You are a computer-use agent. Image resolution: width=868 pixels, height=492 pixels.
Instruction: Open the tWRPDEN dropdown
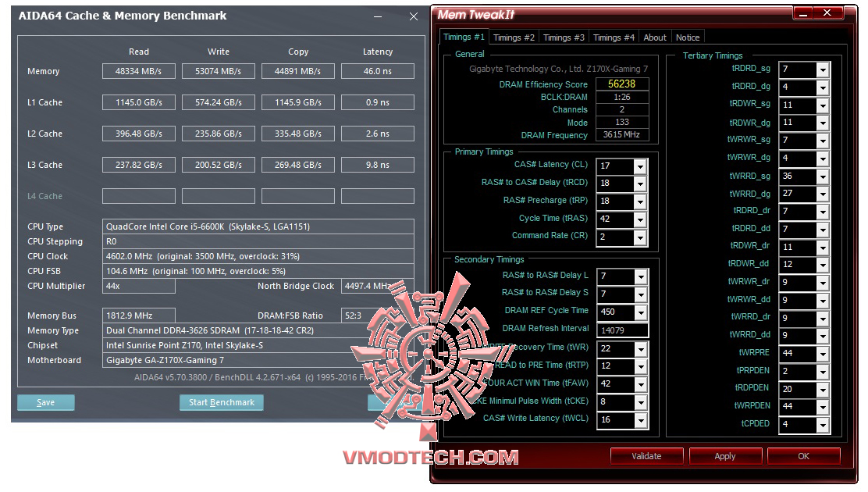point(823,407)
